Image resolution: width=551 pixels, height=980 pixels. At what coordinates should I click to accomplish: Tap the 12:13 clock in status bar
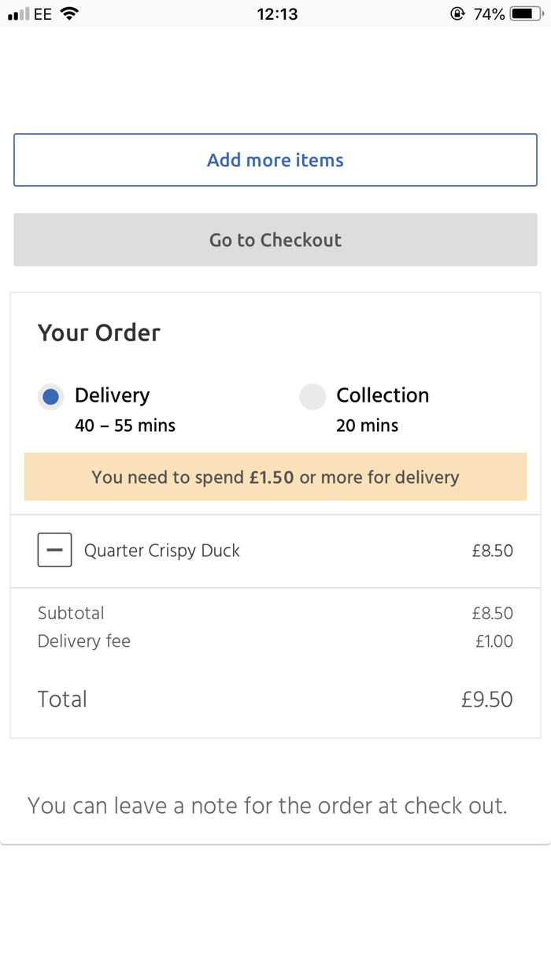(277, 13)
